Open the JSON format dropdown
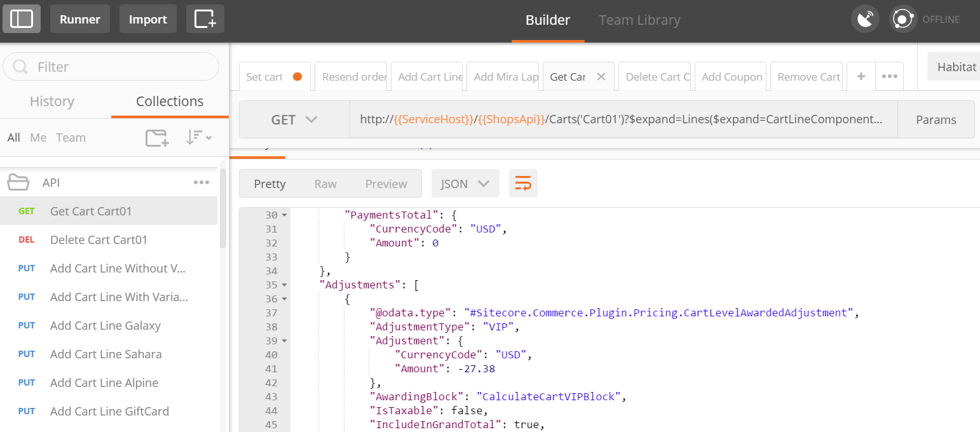Viewport: 980px width, 432px height. tap(465, 184)
